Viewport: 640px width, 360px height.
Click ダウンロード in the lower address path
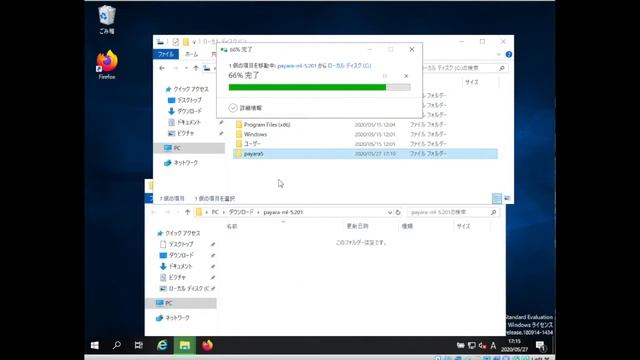(x=241, y=212)
